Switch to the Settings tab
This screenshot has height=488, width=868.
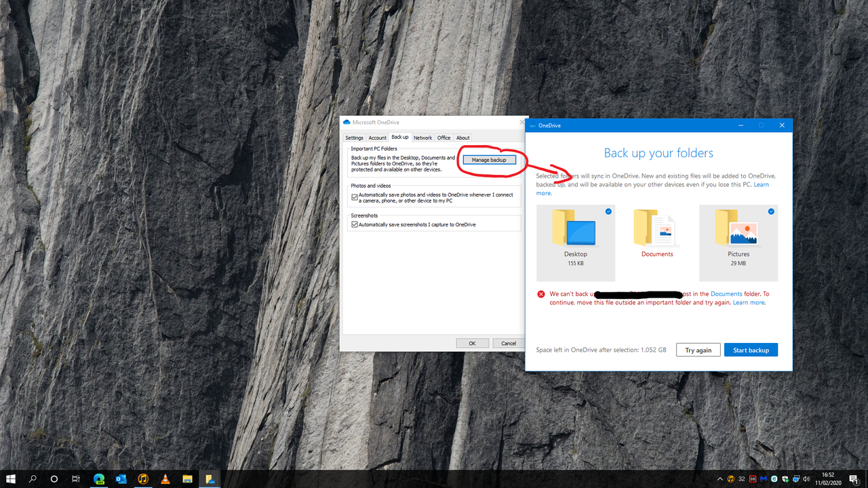coord(354,138)
